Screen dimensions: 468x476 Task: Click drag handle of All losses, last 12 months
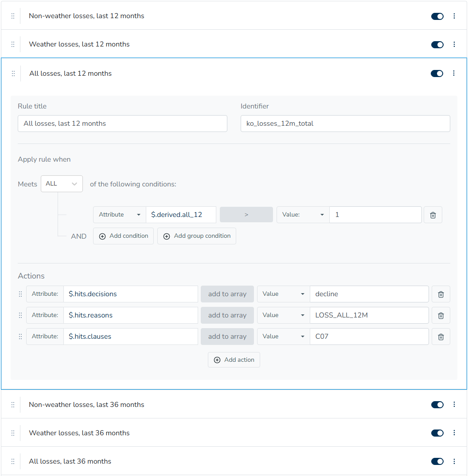(x=13, y=74)
